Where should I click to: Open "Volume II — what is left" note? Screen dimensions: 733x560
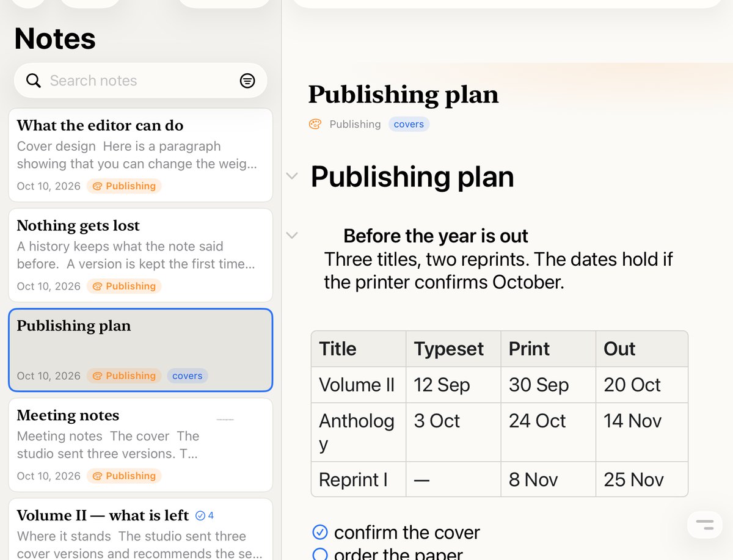tap(140, 529)
